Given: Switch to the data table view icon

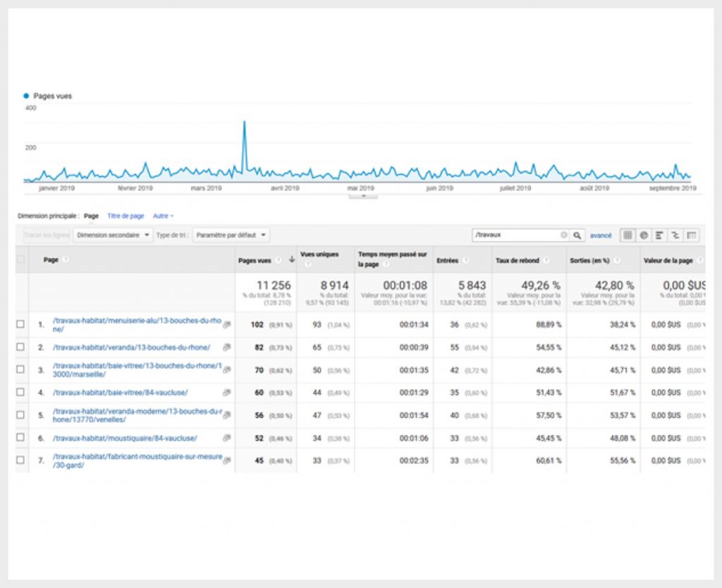Looking at the screenshot, I should 628,235.
